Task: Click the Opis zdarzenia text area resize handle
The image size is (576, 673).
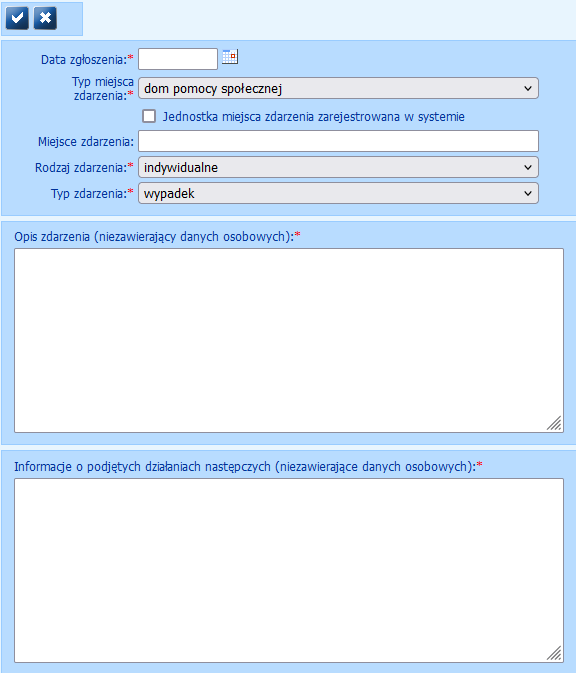Action: coord(555,423)
